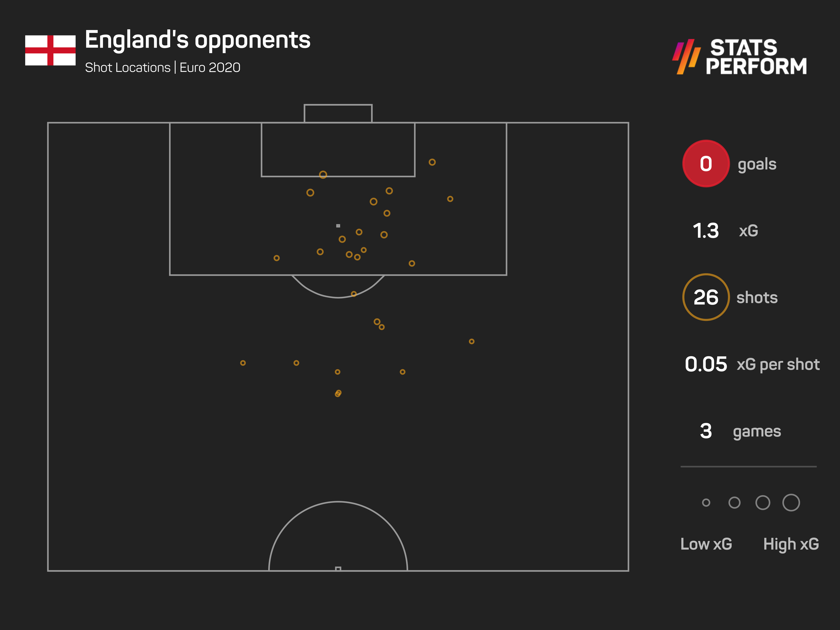The height and width of the screenshot is (630, 840).
Task: Click the goal frame above the pitch
Action: coord(338,113)
